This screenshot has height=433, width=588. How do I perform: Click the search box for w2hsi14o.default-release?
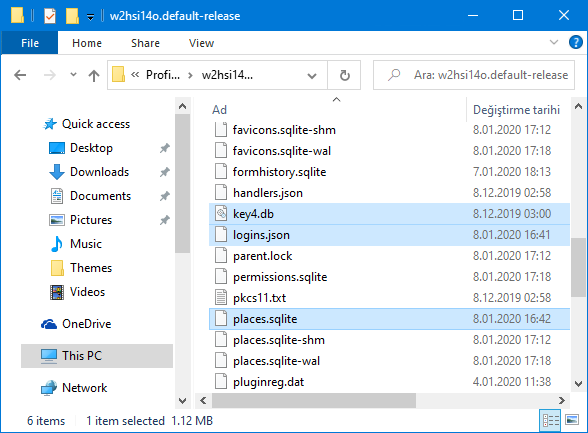[474, 75]
